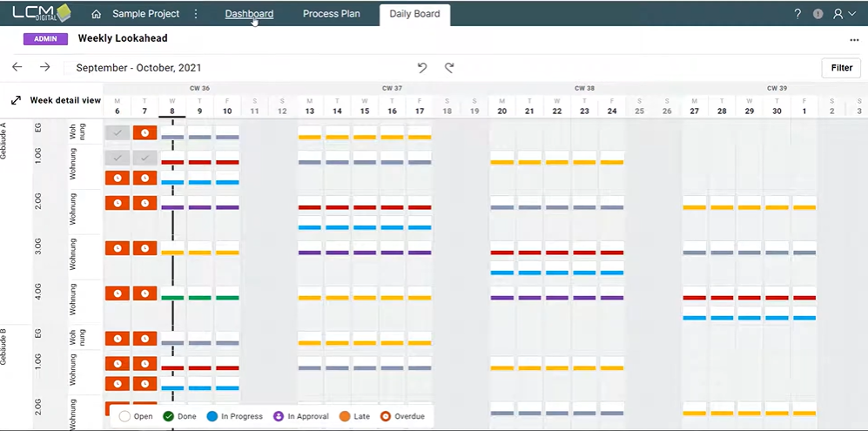This screenshot has height=431, width=868.
Task: Switch to the Process Plan tab
Action: pyautogui.click(x=332, y=14)
